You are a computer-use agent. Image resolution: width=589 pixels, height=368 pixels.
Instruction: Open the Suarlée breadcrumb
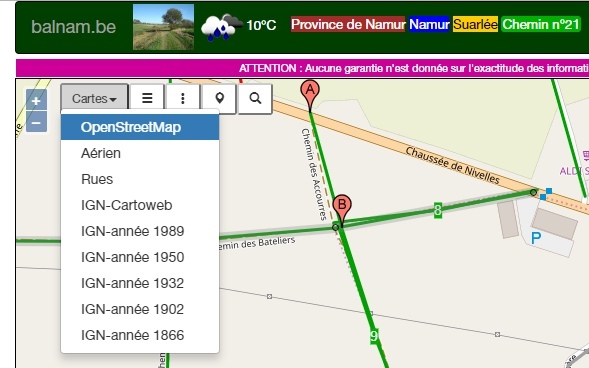475,24
